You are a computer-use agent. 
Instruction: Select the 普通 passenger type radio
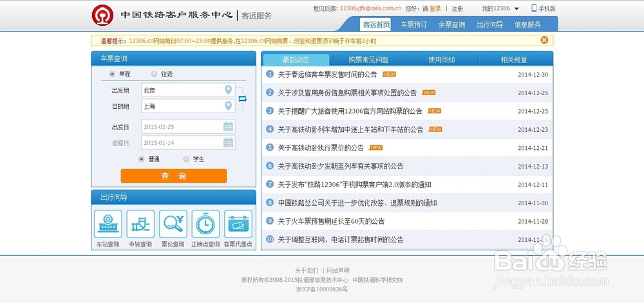coord(142,159)
